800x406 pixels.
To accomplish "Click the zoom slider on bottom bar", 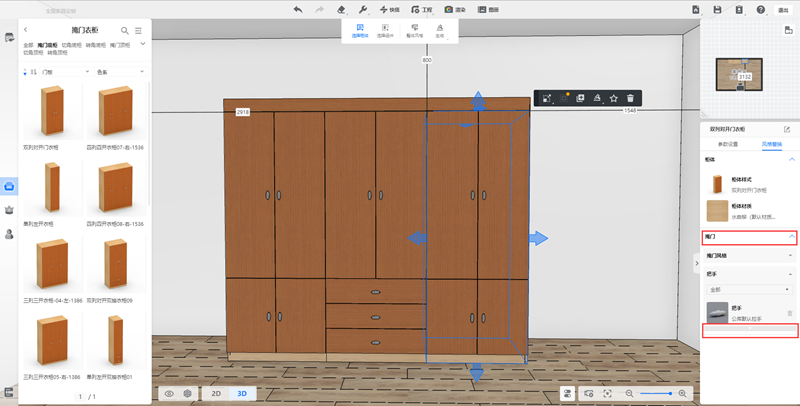I will pyautogui.click(x=656, y=394).
